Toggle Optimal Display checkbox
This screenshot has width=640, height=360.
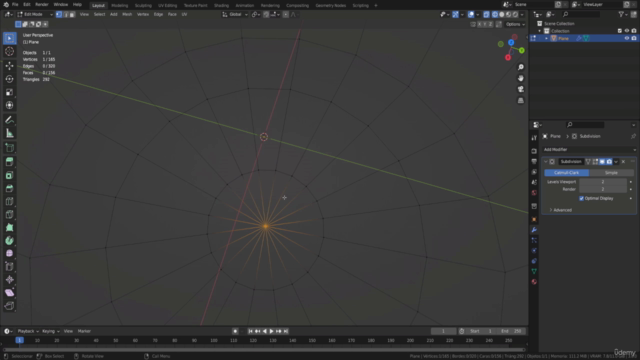[x=581, y=198]
